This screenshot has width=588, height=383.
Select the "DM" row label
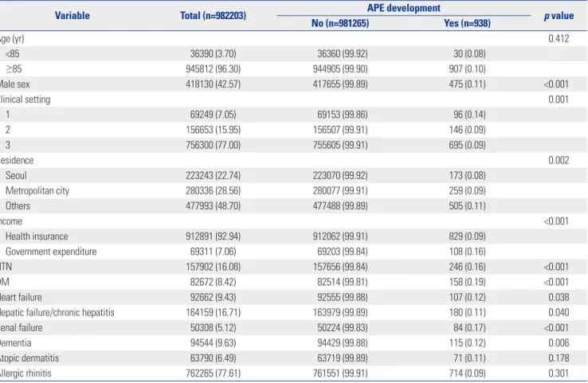5,282
